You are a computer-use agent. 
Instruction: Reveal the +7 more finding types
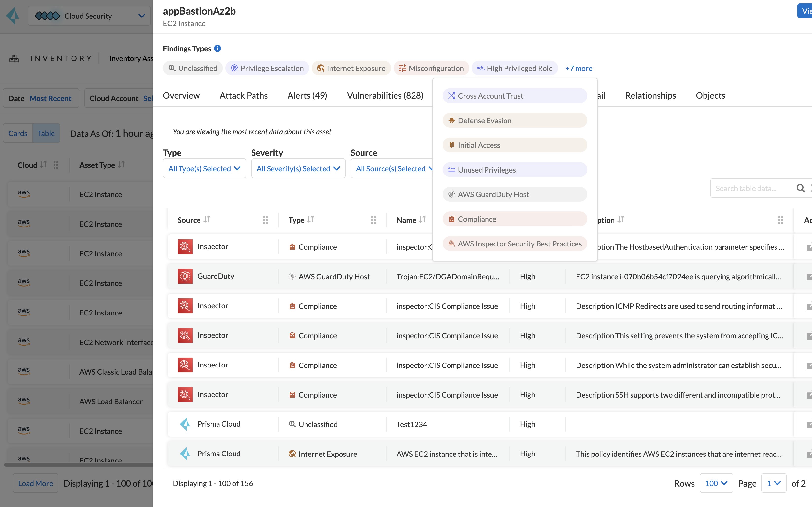click(578, 68)
